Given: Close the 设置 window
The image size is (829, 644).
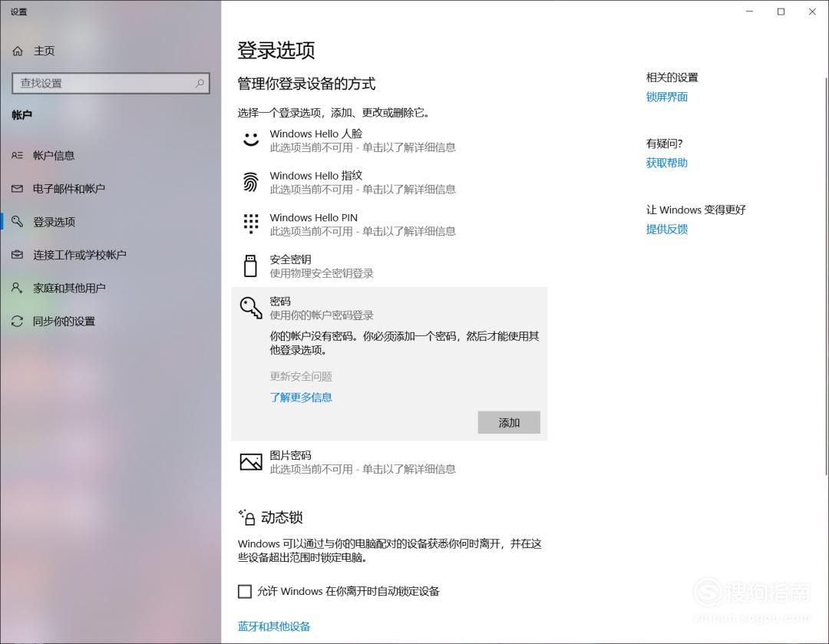Looking at the screenshot, I should coord(813,12).
